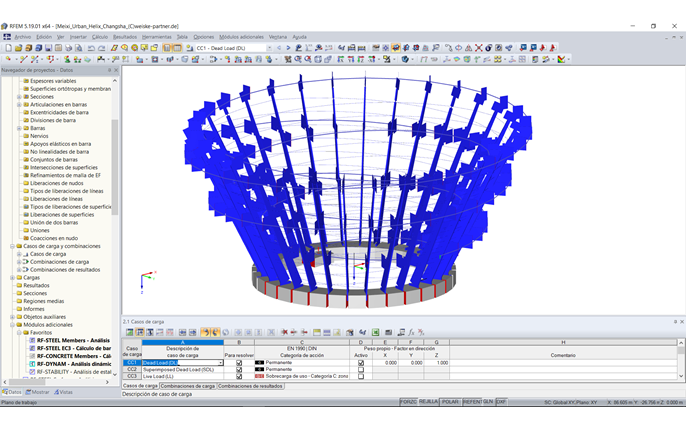Click the Undo arrow icon
The height and width of the screenshot is (429, 686).
tap(91, 48)
